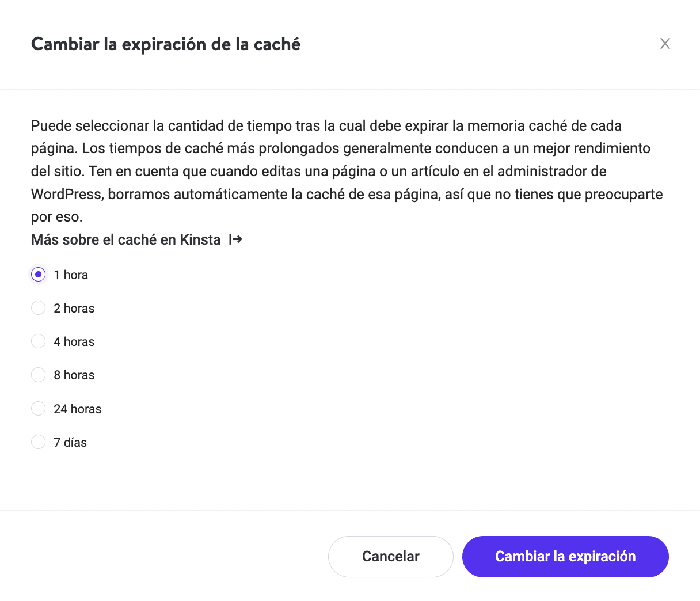
Task: Pick the 24 horas expiration time
Action: click(x=38, y=408)
